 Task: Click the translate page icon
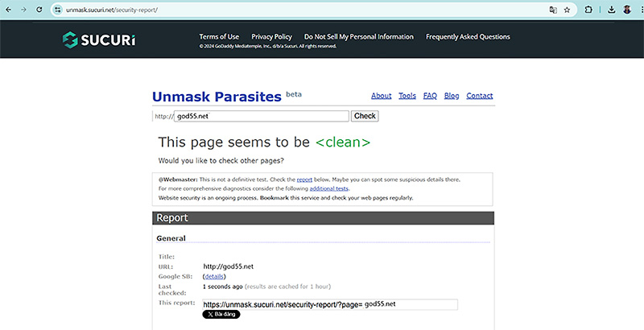click(553, 10)
